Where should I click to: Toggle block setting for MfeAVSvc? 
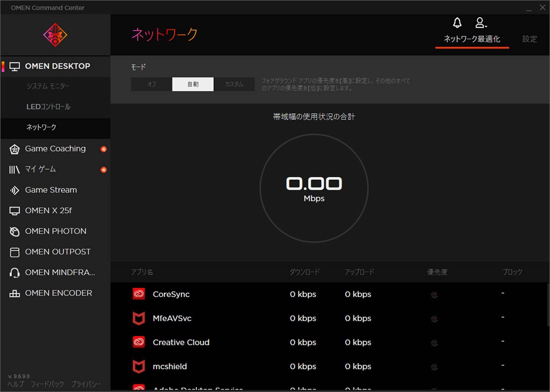coord(503,317)
